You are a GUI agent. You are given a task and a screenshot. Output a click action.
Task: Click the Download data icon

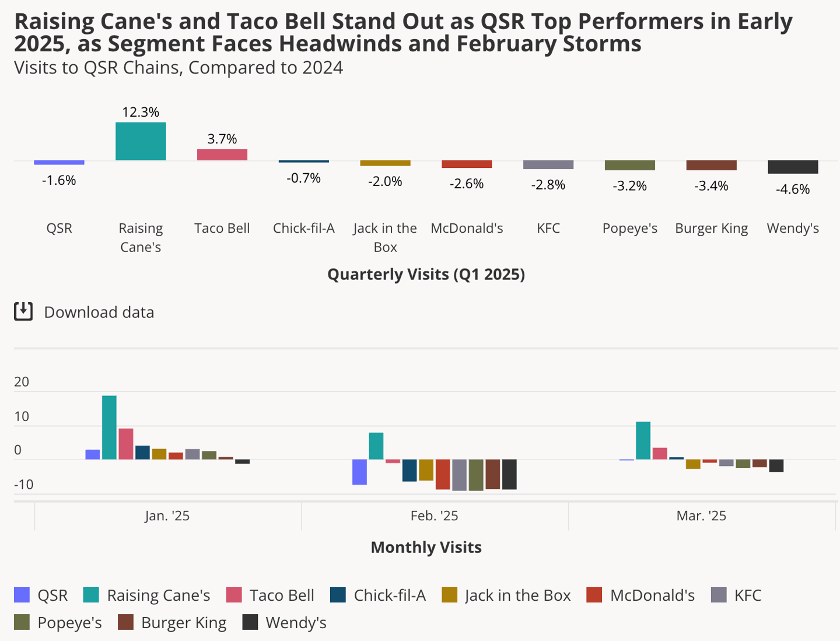click(x=23, y=312)
